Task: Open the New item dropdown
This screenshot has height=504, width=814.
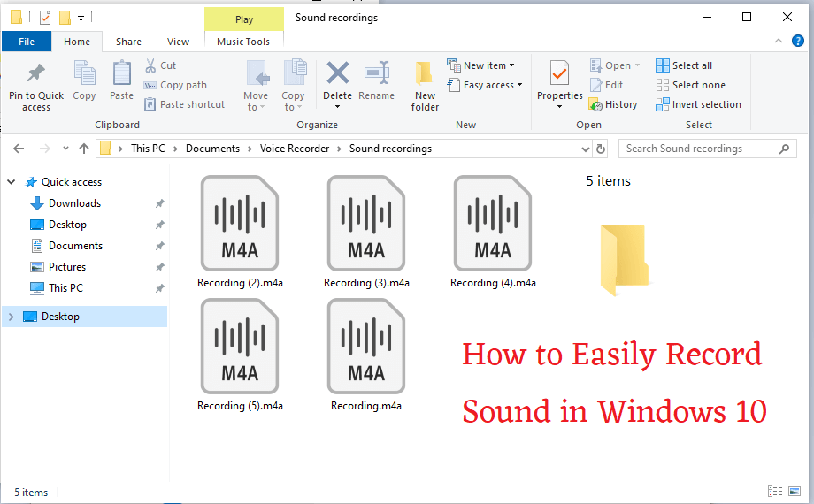Action: [480, 65]
